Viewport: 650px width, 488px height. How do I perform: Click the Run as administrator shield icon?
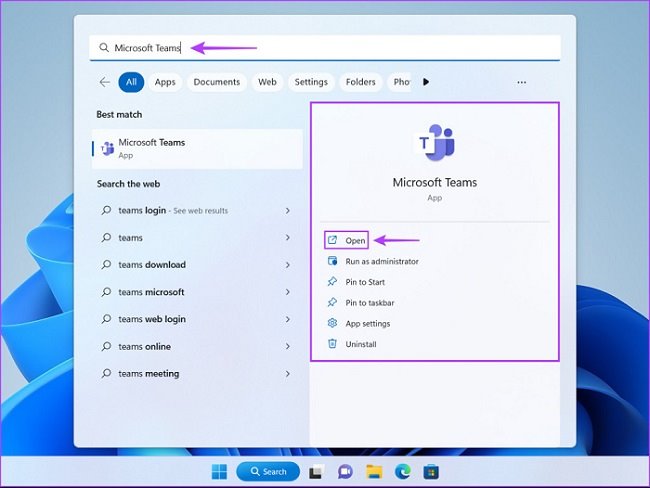[x=332, y=261]
